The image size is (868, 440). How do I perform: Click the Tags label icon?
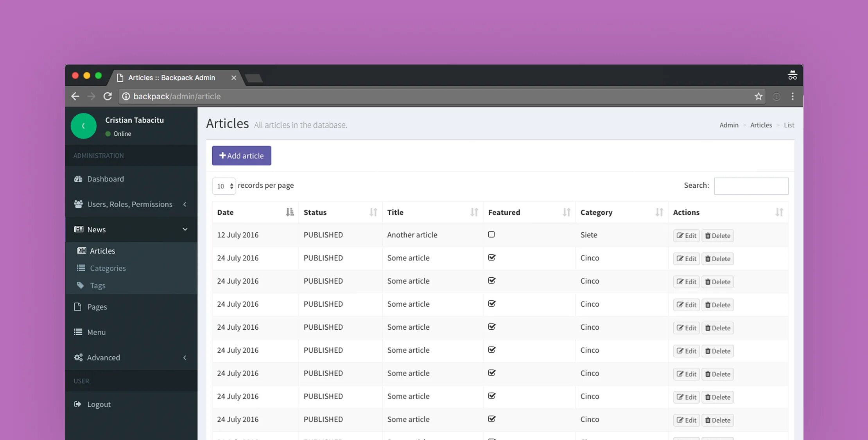pyautogui.click(x=80, y=286)
